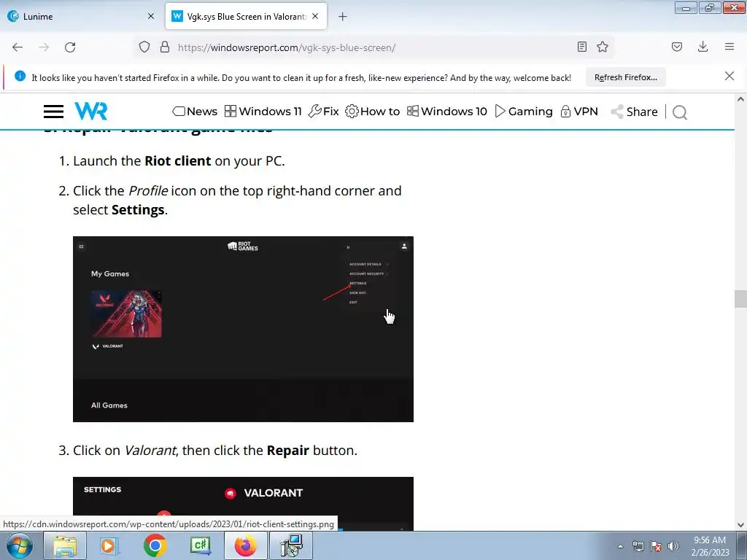Launch Windows Media Player from the taskbar
This screenshot has width=747, height=560.
click(x=109, y=546)
